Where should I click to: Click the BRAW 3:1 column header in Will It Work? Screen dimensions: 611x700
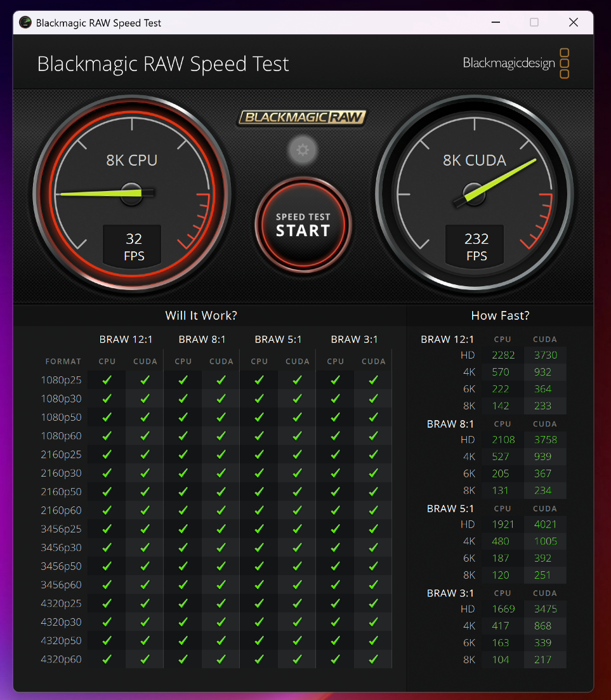click(355, 340)
